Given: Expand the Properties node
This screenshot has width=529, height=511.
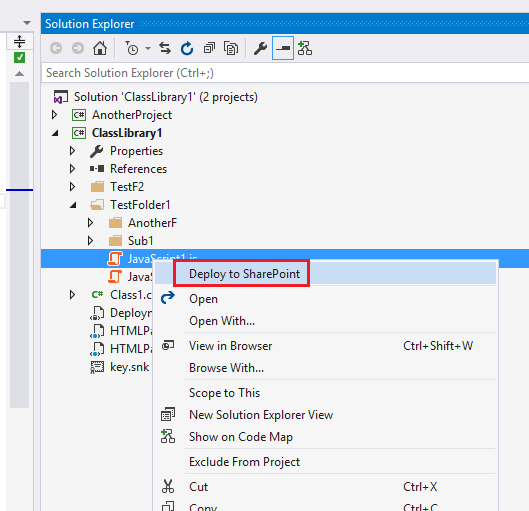Looking at the screenshot, I should pyautogui.click(x=72, y=151).
